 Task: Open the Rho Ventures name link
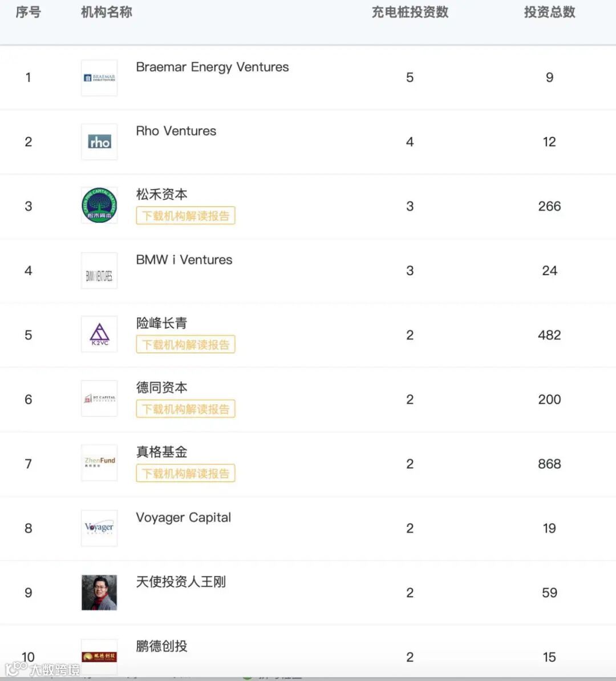(176, 131)
